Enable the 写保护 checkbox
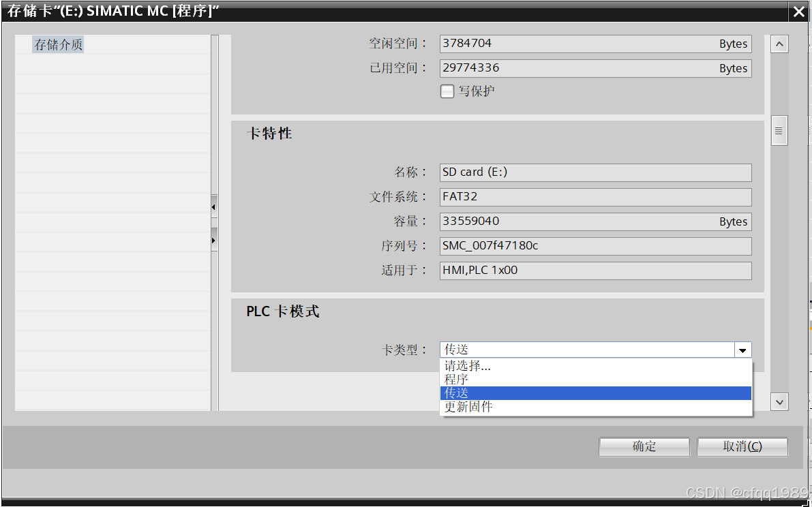Viewport: 812px width, 507px height. tap(447, 91)
